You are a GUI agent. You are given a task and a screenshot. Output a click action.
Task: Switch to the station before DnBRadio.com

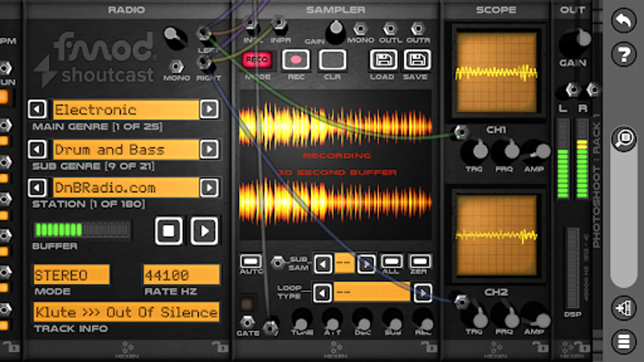[37, 187]
